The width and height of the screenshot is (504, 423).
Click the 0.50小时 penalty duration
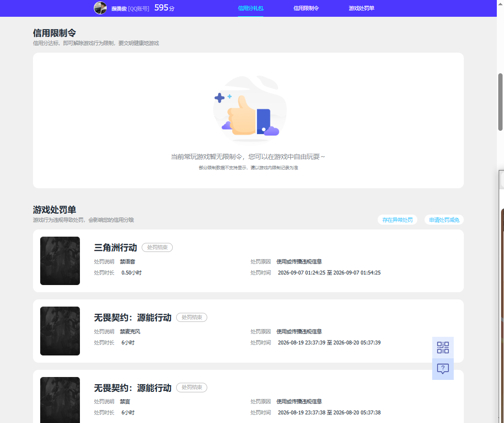click(x=132, y=273)
